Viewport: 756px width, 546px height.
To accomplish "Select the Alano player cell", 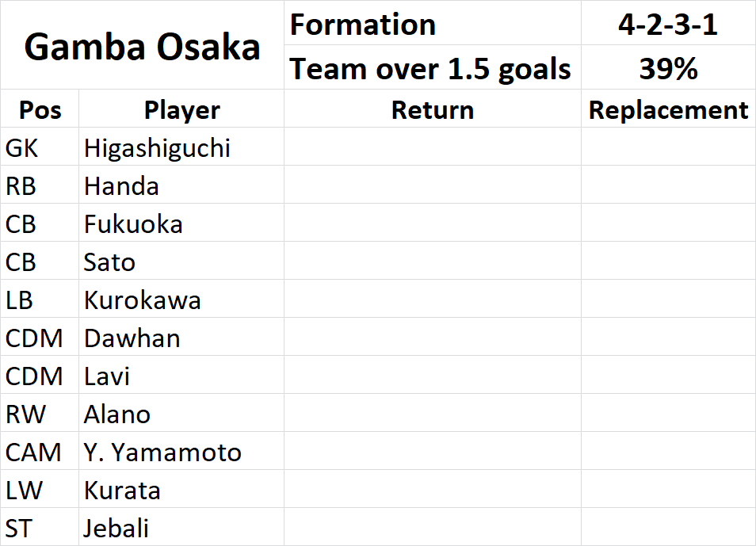I will 181,413.
